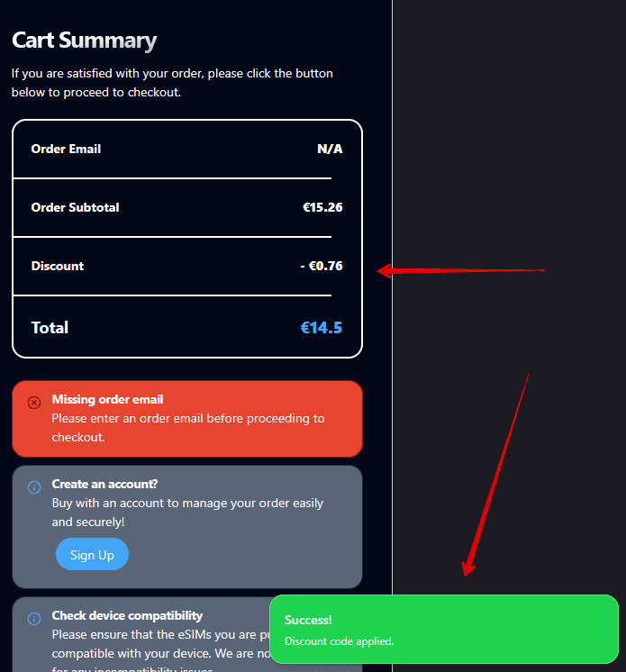The width and height of the screenshot is (626, 672).
Task: Click the Total label
Action: (x=50, y=328)
